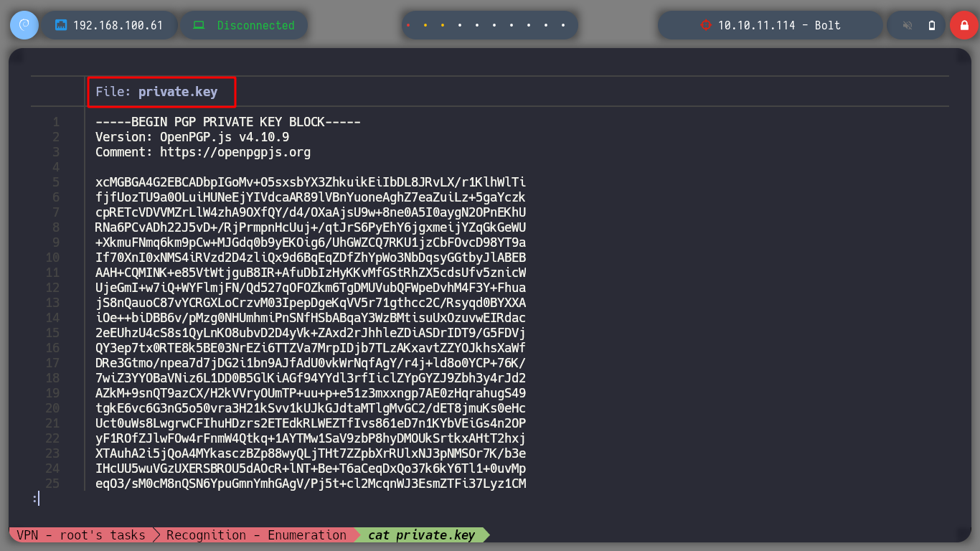The height and width of the screenshot is (551, 980).
Task: Switch to tmux tab Recognition - Enumeration
Action: tap(256, 535)
